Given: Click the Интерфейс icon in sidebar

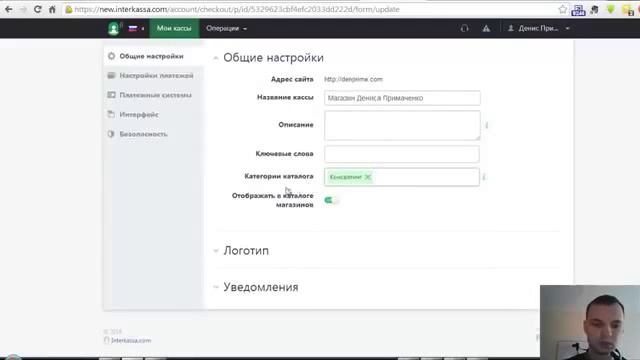Looking at the screenshot, I should pyautogui.click(x=111, y=114).
